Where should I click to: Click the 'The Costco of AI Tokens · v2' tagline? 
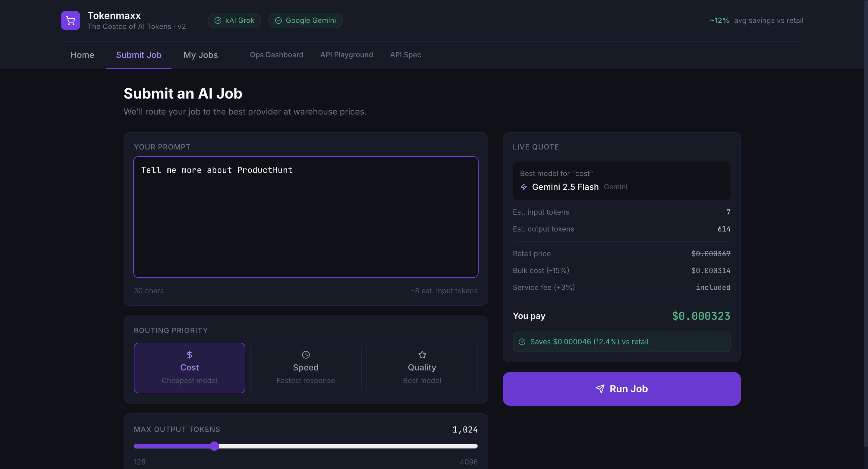[x=137, y=27]
